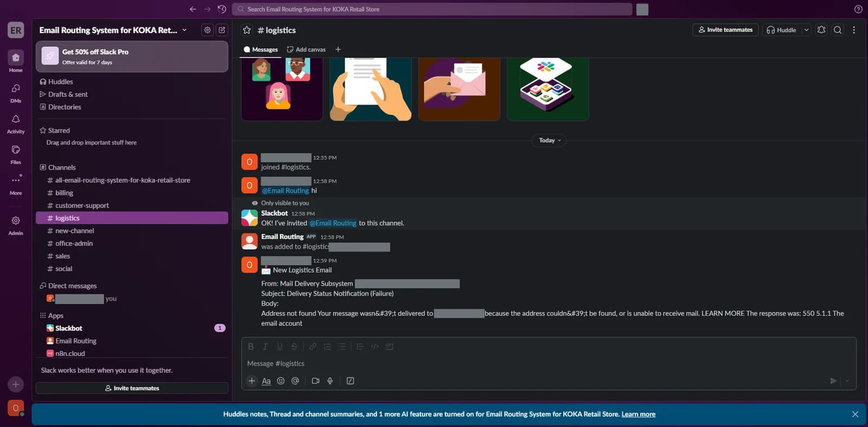Open the customer-support channel
Viewport: 868px width, 427px height.
click(x=132, y=205)
